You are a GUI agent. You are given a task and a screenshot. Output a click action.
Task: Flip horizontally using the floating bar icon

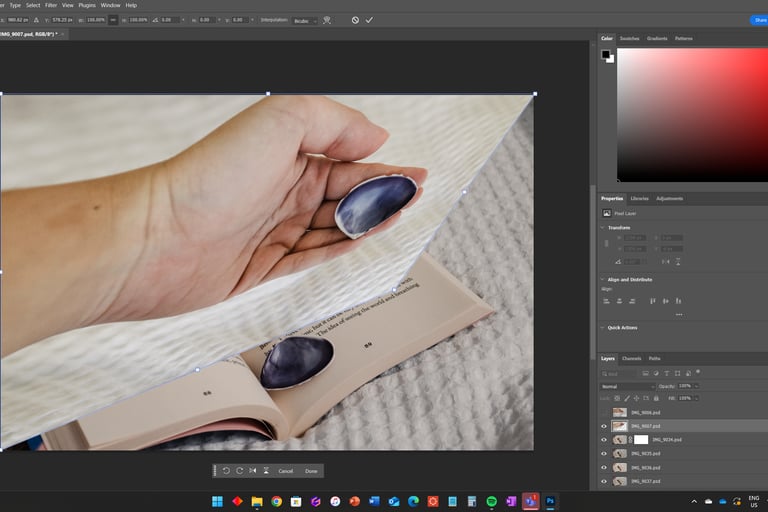click(x=252, y=471)
